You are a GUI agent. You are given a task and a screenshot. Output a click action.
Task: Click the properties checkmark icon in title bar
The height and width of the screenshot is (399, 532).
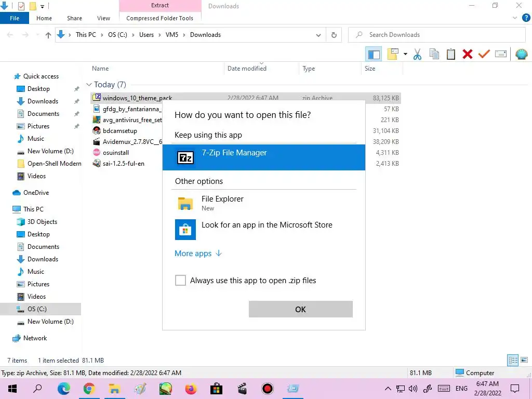tap(21, 6)
